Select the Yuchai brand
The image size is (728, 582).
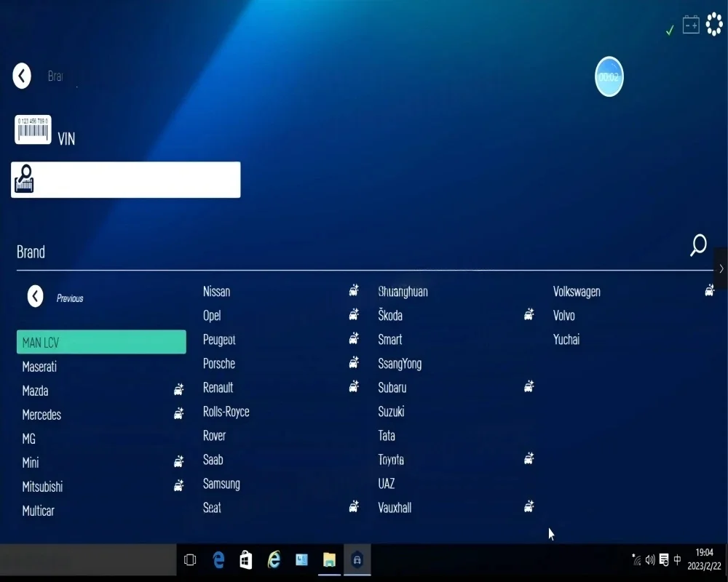click(x=566, y=340)
